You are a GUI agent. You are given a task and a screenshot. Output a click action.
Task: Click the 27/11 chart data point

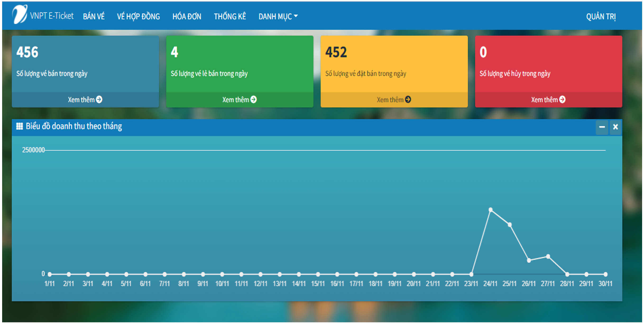point(548,256)
